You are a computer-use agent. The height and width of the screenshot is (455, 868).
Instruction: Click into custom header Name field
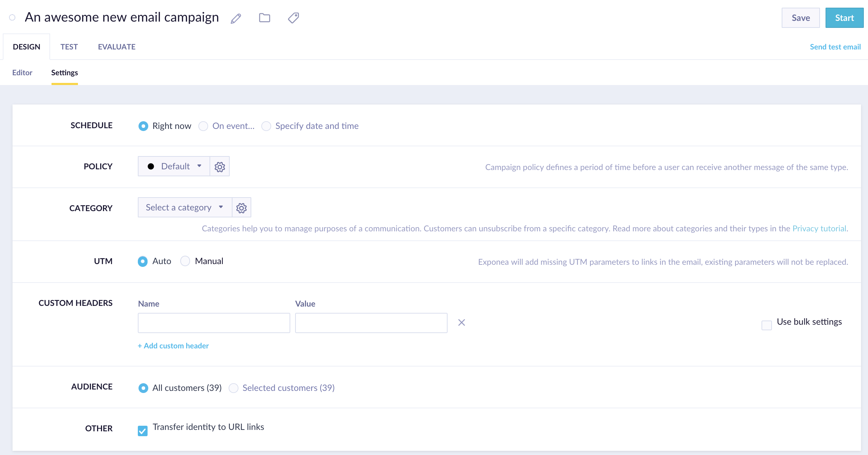(x=214, y=323)
